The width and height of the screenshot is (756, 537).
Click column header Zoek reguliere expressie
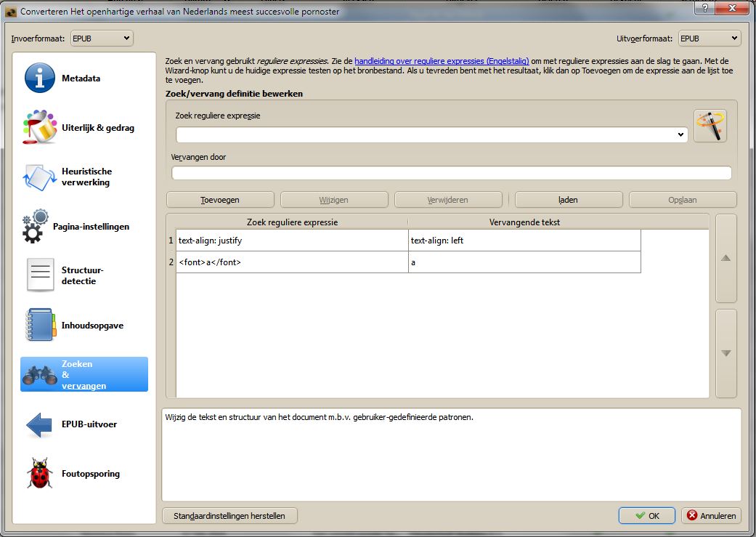click(x=292, y=222)
